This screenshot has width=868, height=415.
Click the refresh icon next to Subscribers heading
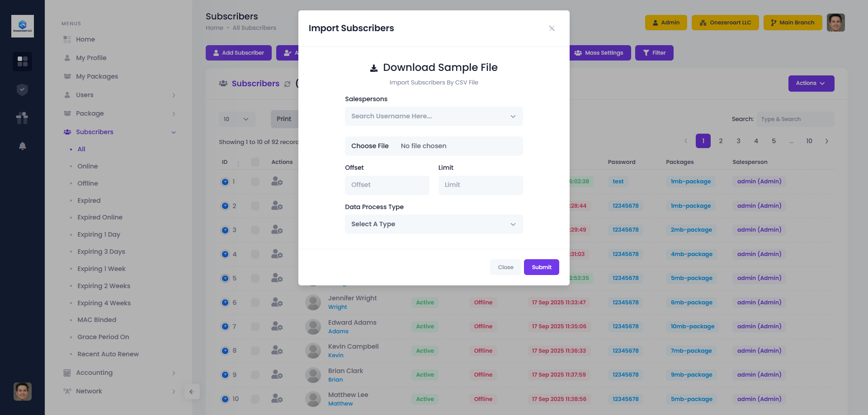point(287,84)
